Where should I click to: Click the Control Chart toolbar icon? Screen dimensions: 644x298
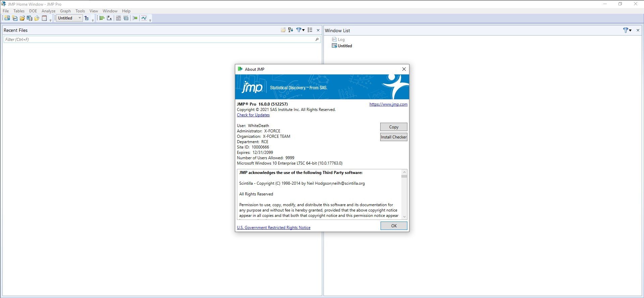(x=144, y=18)
